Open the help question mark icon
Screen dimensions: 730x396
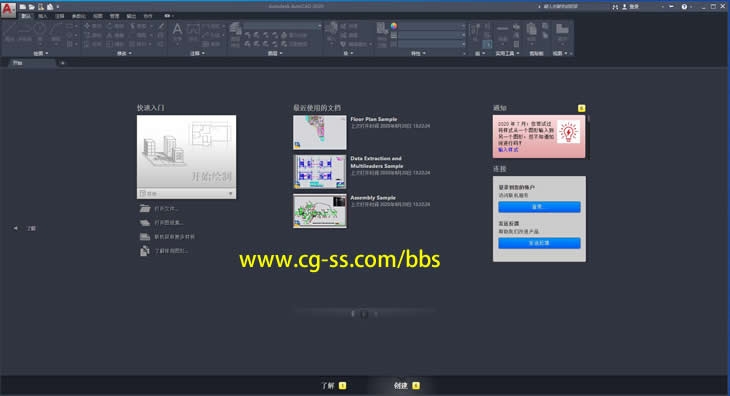684,7
